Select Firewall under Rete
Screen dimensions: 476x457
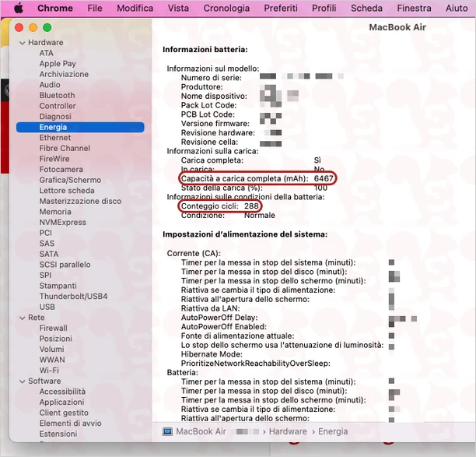(x=54, y=329)
